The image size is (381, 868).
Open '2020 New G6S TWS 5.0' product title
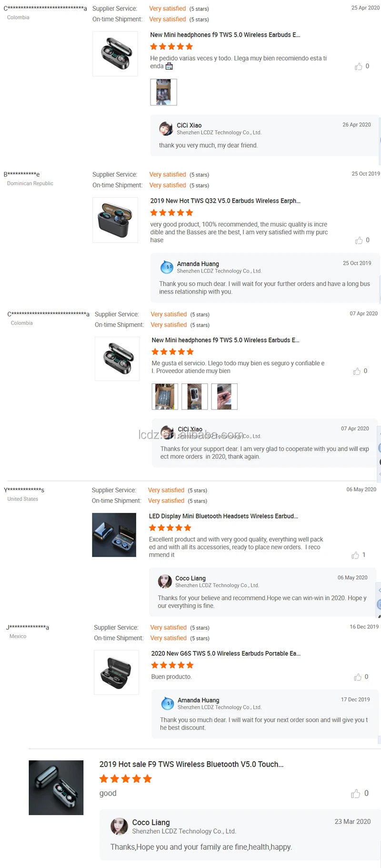226,653
